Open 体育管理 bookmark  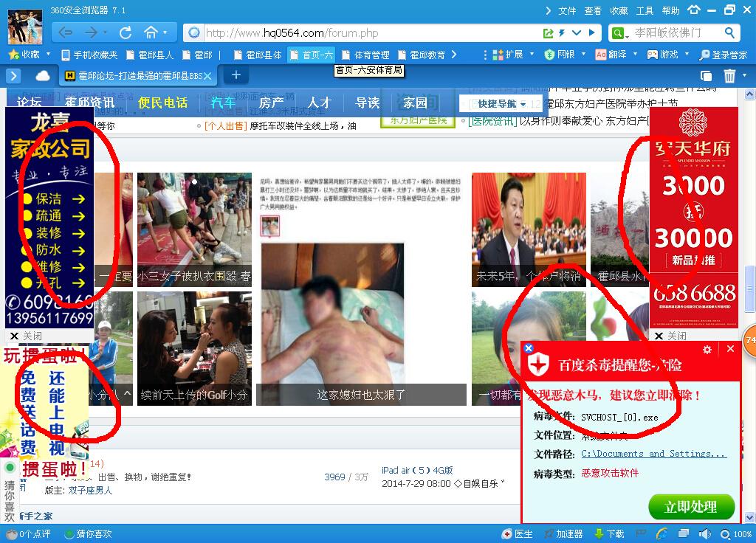pos(366,55)
